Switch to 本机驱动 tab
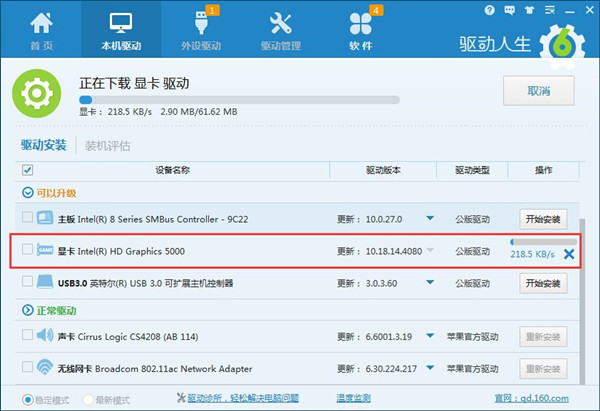The width and height of the screenshot is (600, 411). 121,31
